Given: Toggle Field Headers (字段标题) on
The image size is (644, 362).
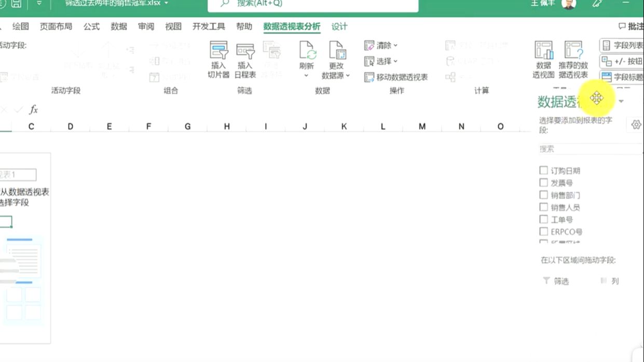Looking at the screenshot, I should [625, 77].
